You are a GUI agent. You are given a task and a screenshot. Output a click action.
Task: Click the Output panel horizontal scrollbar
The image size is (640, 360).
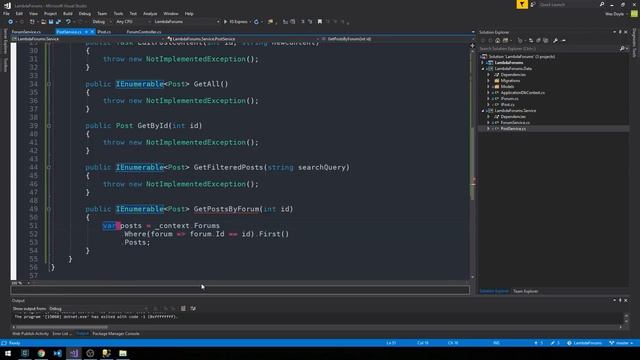[x=61, y=327]
